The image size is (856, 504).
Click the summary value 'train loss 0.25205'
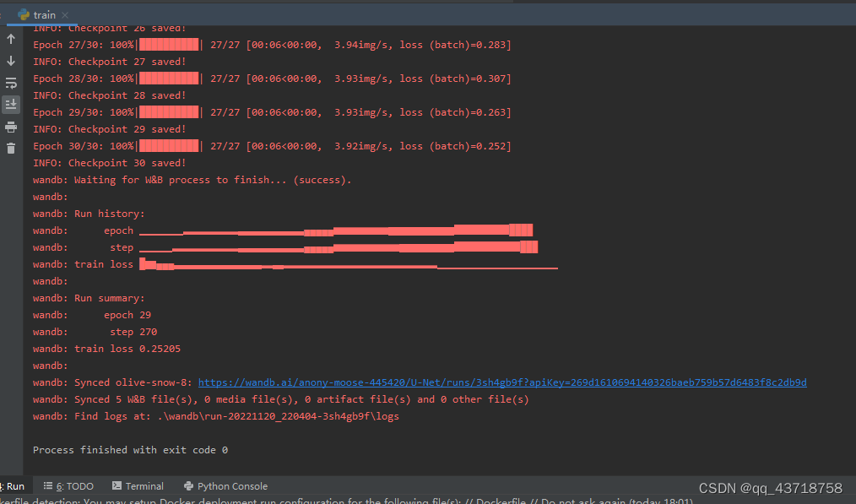tap(127, 349)
